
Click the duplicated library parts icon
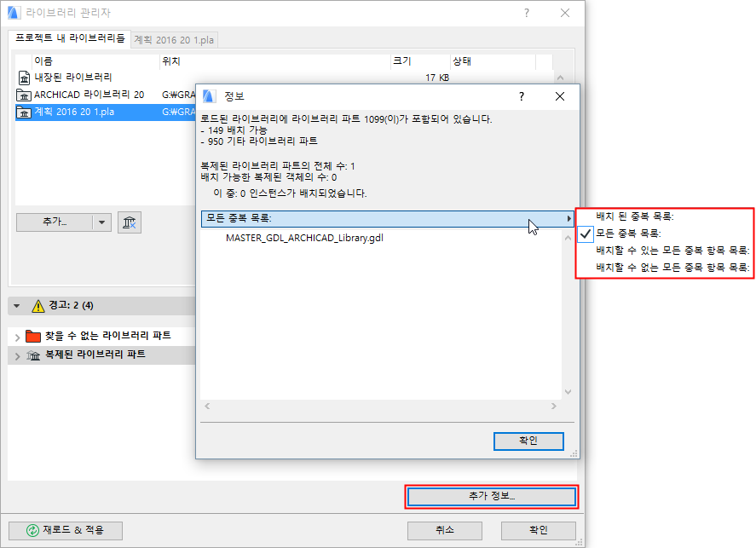click(32, 355)
